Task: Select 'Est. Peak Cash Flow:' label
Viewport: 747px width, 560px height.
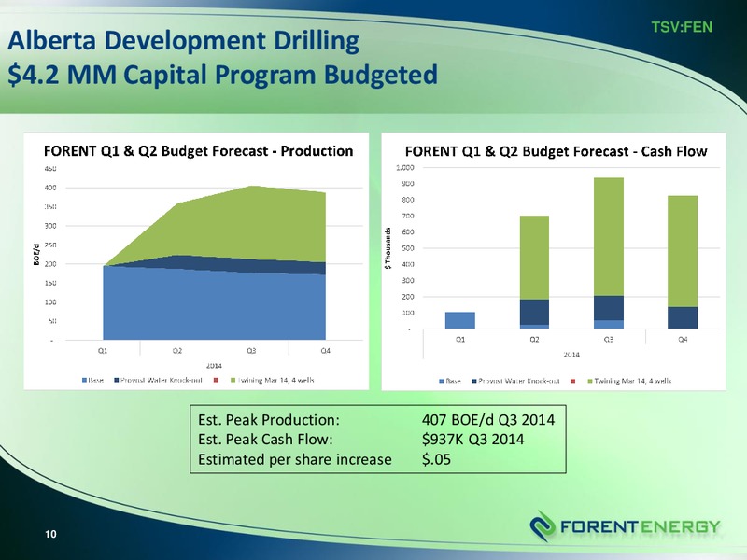Action: pos(265,440)
